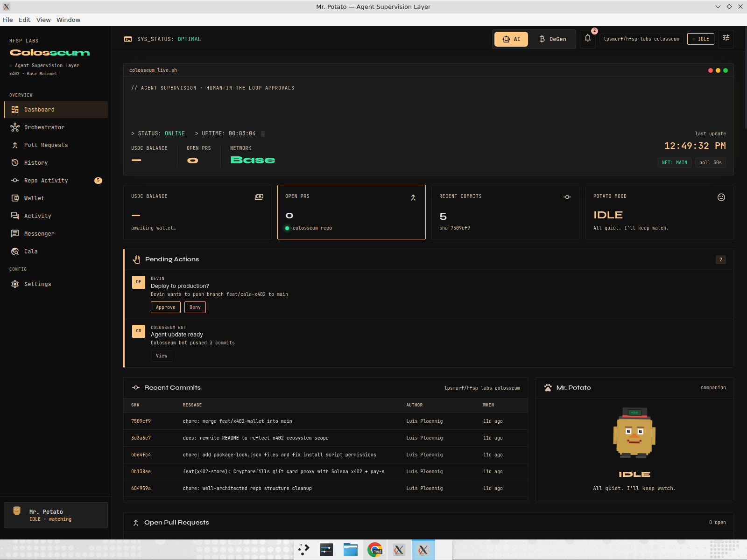
Task: Open the Window menu
Action: (69, 20)
